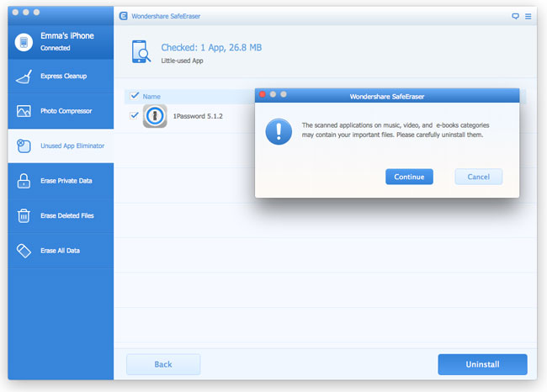Close the SafeEraser warning dialog
The width and height of the screenshot is (547, 392).
(x=263, y=94)
